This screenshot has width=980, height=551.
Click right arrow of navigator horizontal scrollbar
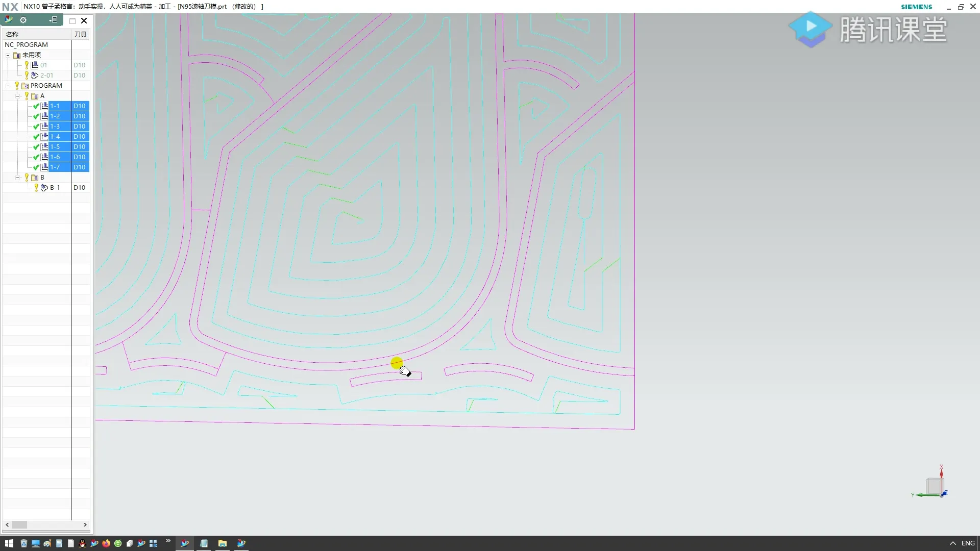(x=85, y=524)
